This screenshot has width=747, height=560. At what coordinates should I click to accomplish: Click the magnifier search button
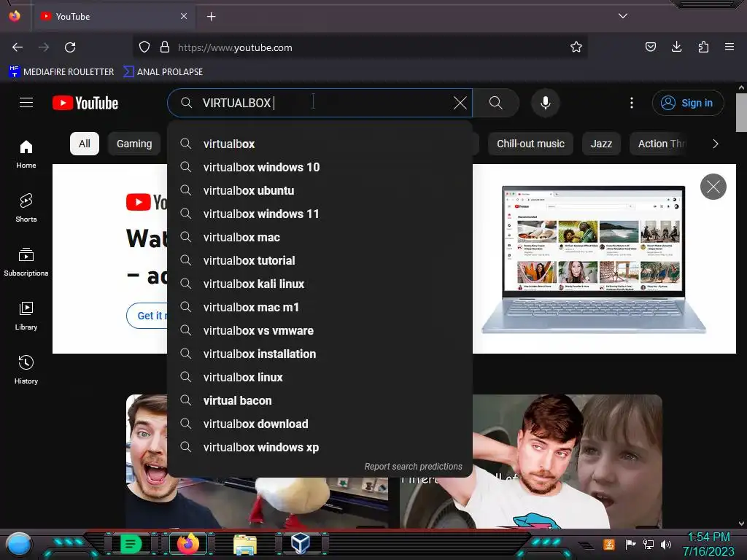[x=495, y=103]
